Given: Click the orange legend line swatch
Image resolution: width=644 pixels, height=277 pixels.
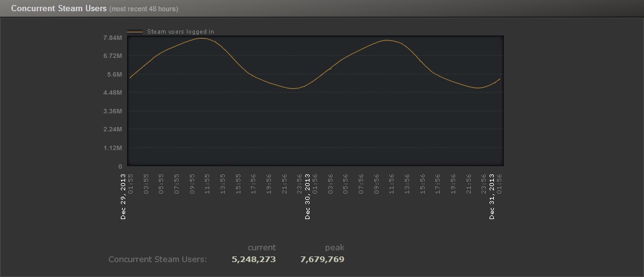Looking at the screenshot, I should (x=135, y=32).
